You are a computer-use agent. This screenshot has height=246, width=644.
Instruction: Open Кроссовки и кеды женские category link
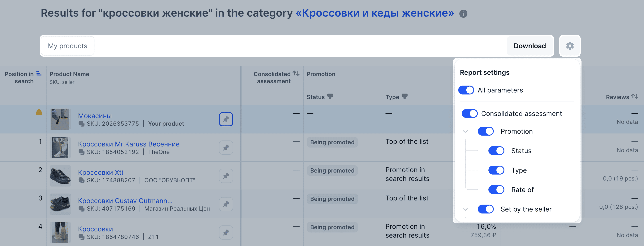click(x=375, y=13)
